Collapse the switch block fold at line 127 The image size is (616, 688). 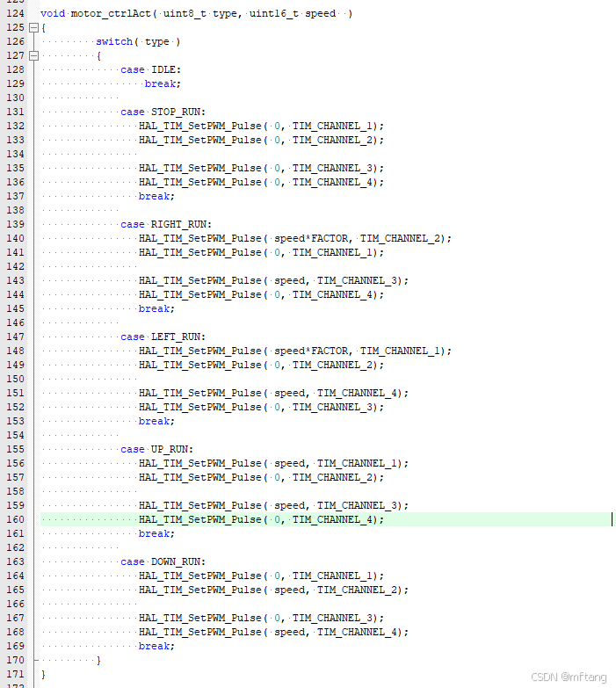pyautogui.click(x=33, y=55)
